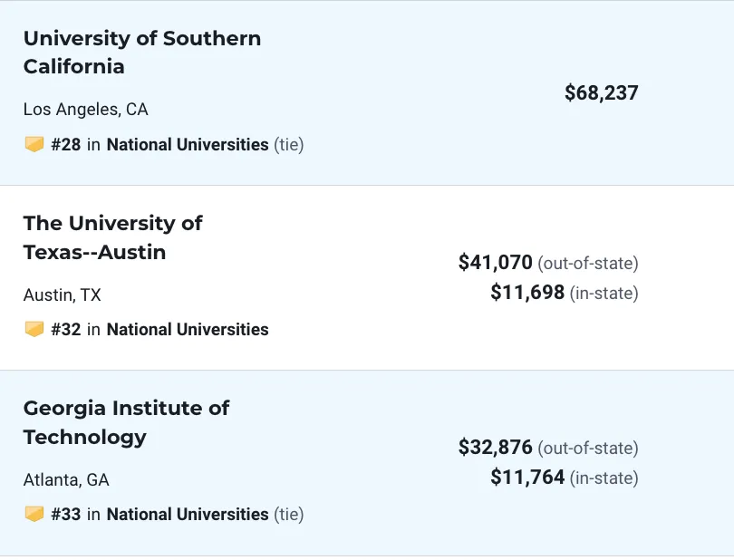Image resolution: width=734 pixels, height=560 pixels.
Task: Click the Atlanta, GA location text
Action: pos(66,480)
